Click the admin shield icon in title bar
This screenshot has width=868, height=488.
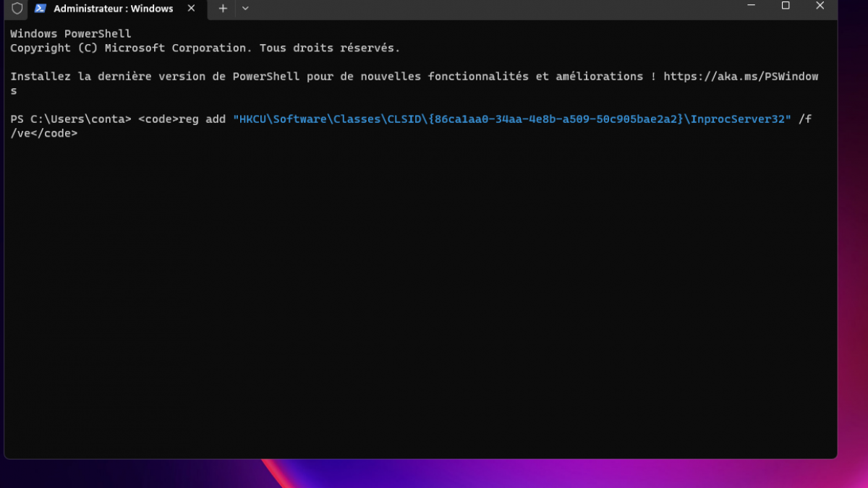(17, 9)
